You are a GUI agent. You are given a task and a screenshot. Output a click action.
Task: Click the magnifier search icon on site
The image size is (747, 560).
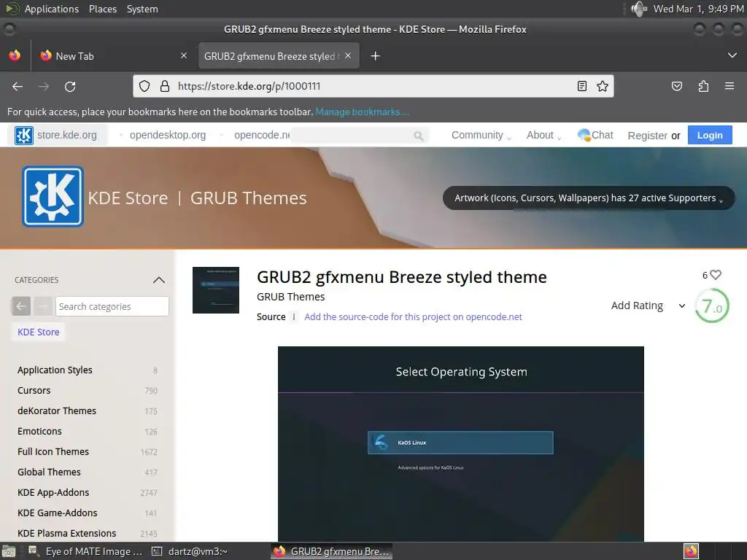[419, 136]
